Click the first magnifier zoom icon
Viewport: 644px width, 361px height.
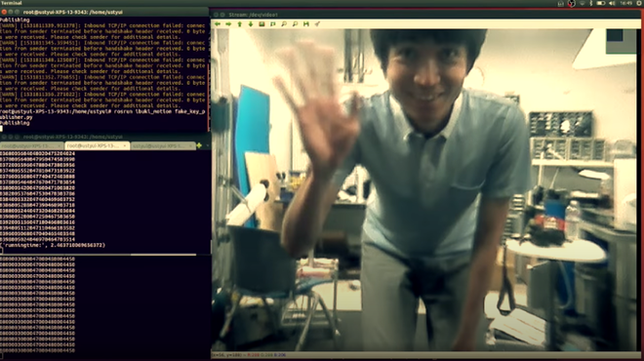pos(284,24)
